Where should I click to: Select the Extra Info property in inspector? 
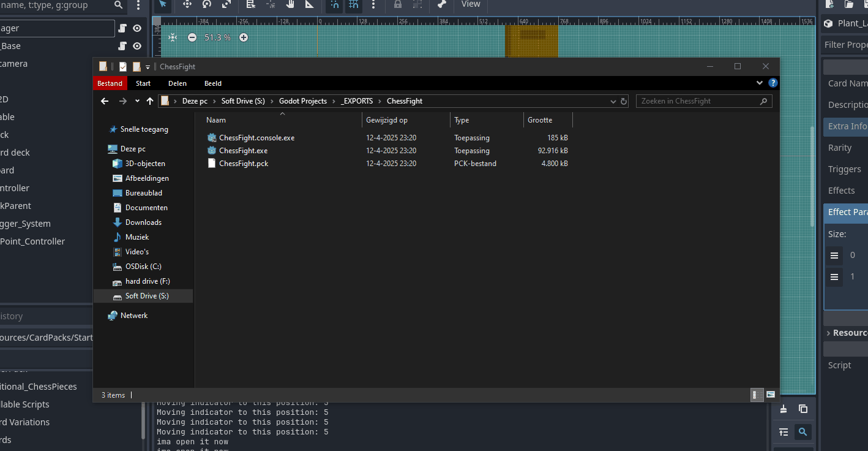tap(846, 126)
